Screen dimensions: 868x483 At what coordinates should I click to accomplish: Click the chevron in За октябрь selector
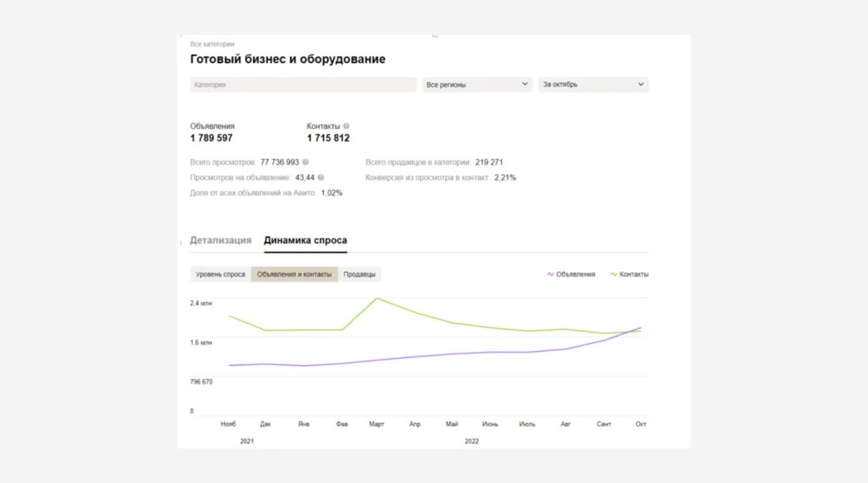point(641,85)
